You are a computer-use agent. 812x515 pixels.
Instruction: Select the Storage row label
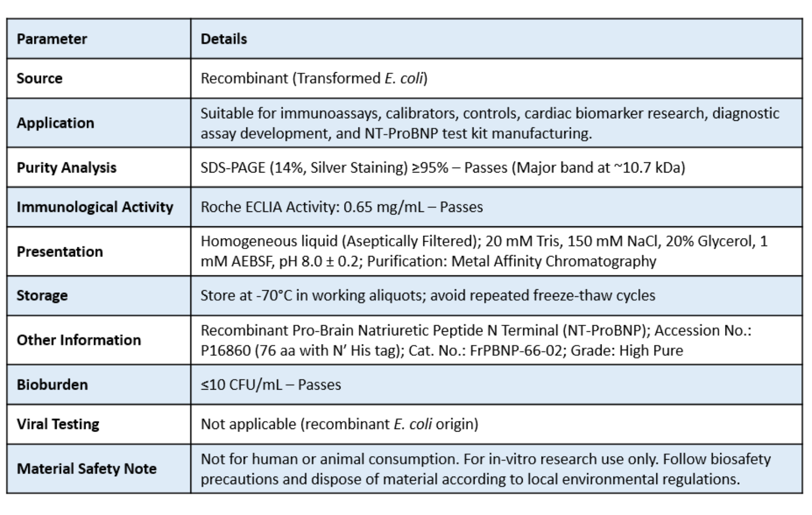click(x=42, y=295)
